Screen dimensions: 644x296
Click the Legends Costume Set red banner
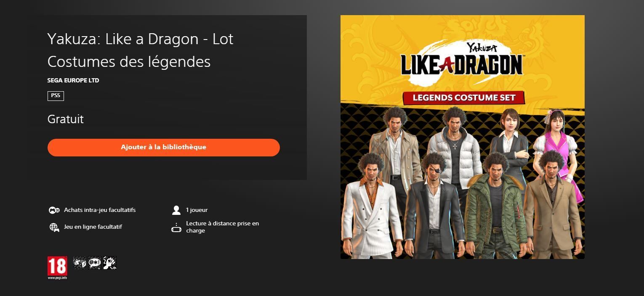464,98
